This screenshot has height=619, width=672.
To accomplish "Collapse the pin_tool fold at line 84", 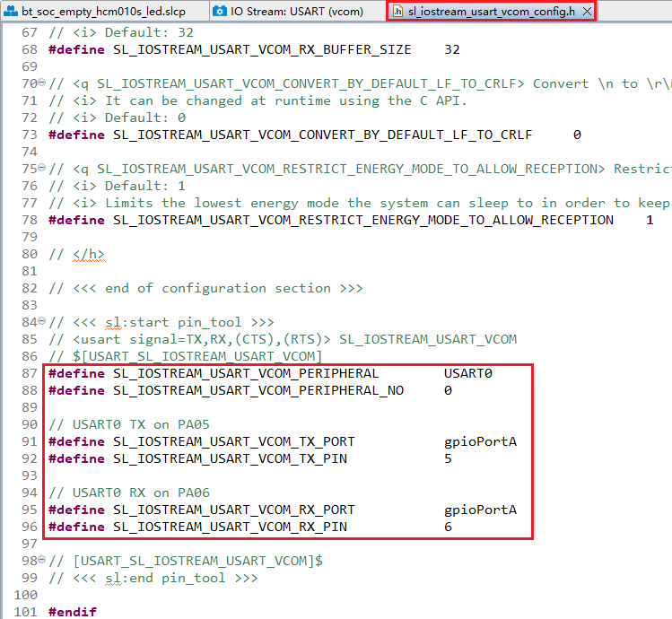I will point(41,322).
